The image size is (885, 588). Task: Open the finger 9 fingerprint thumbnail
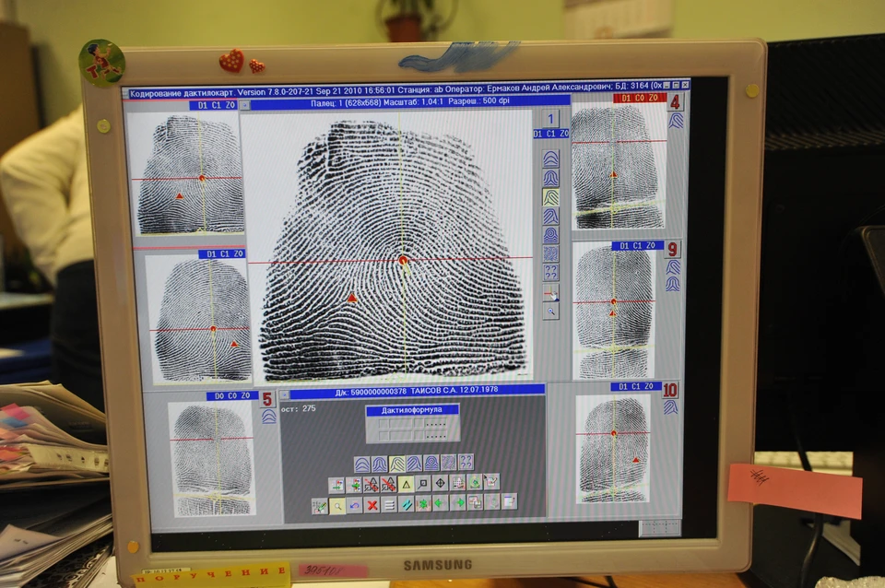click(x=615, y=311)
